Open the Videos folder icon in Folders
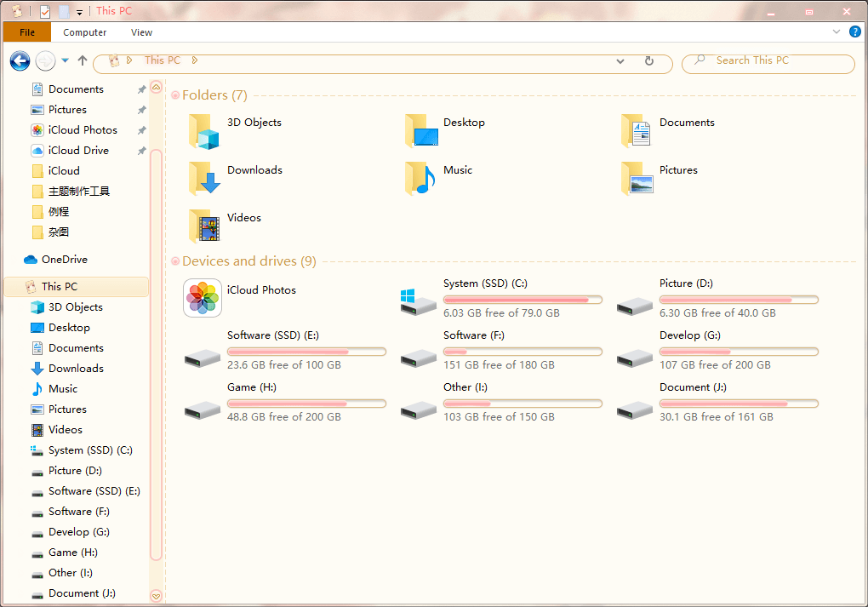The height and width of the screenshot is (607, 868). [203, 226]
